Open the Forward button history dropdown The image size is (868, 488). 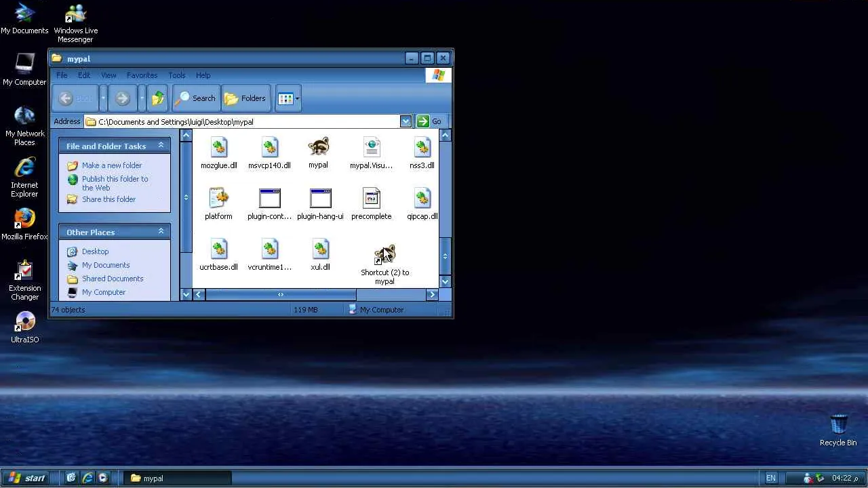coord(142,98)
